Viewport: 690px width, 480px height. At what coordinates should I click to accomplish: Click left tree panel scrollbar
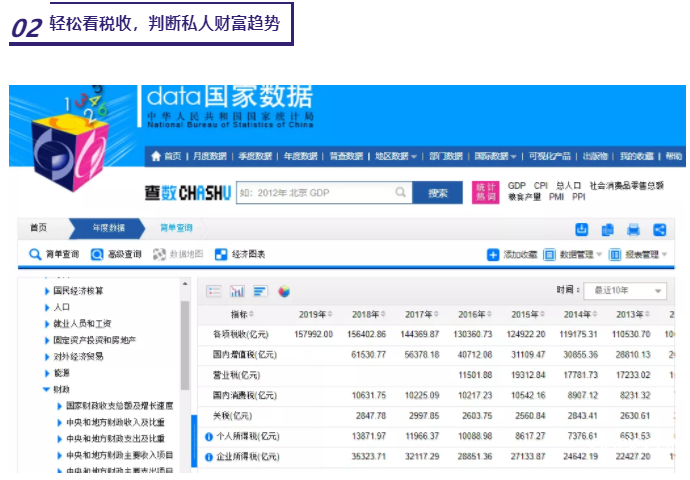185,345
